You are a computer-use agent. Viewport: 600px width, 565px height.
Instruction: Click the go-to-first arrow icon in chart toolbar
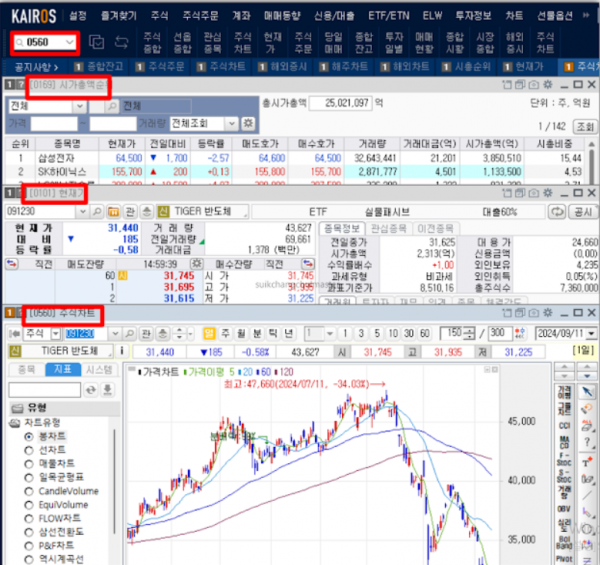(x=14, y=334)
